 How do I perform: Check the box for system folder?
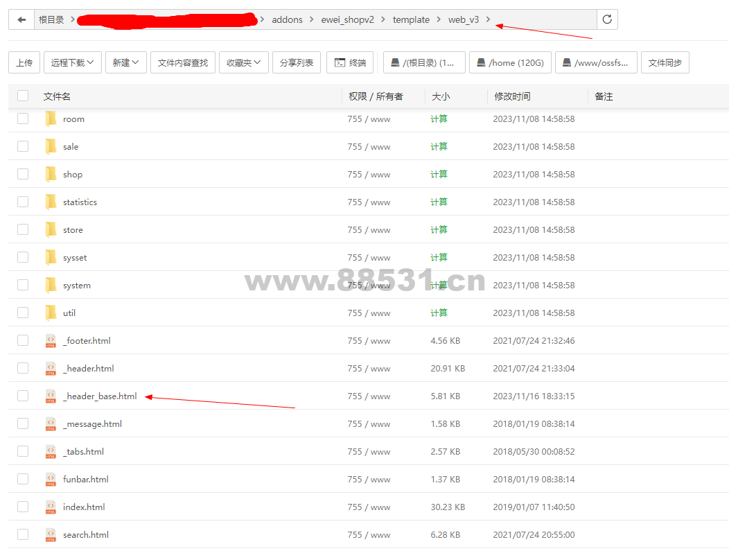point(23,285)
